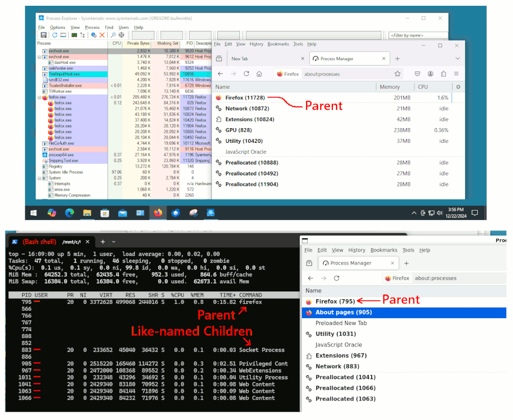513x420 pixels.
Task: Open the Tools menu in the lower Firefox window
Action: (x=408, y=250)
